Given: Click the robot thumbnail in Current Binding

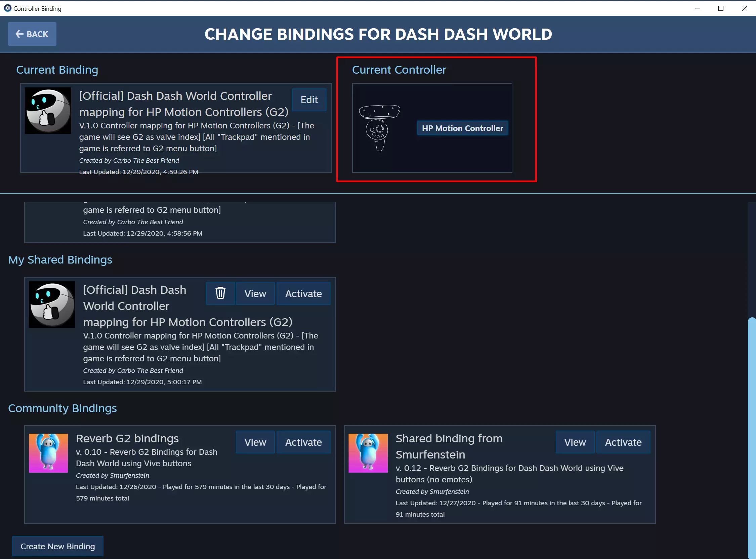Looking at the screenshot, I should [48, 110].
